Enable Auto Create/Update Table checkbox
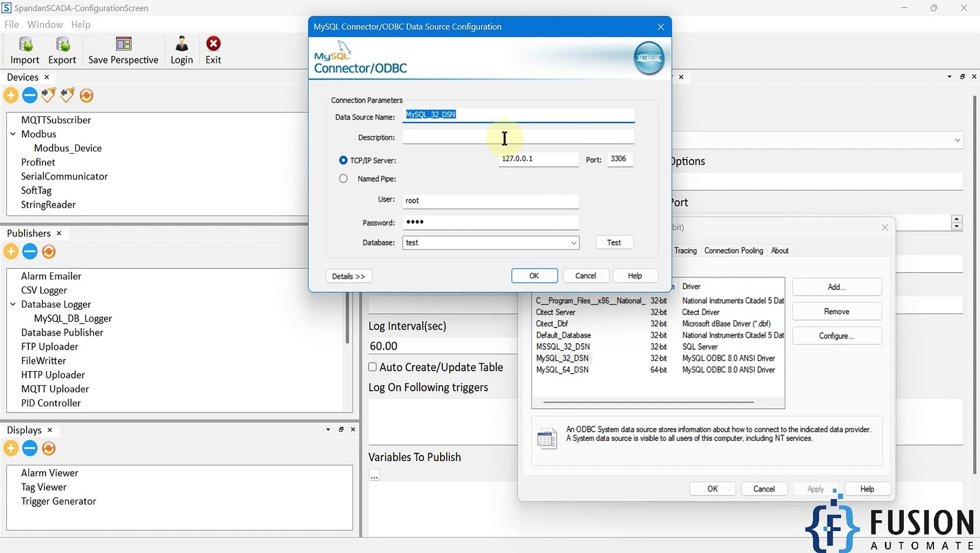This screenshot has width=980, height=553. pos(373,367)
